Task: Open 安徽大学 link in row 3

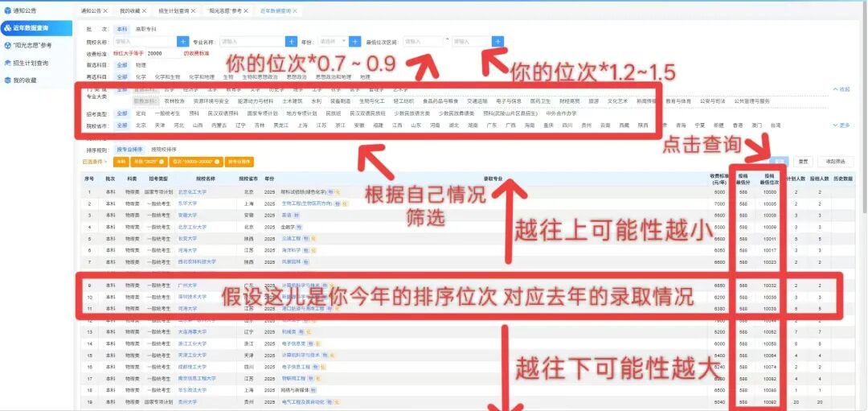Action: coord(187,215)
